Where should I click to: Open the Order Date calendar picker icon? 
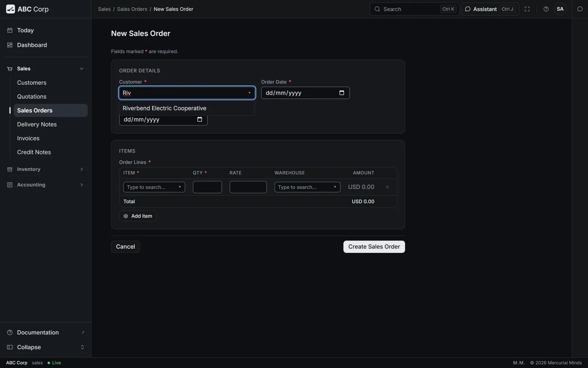click(342, 93)
